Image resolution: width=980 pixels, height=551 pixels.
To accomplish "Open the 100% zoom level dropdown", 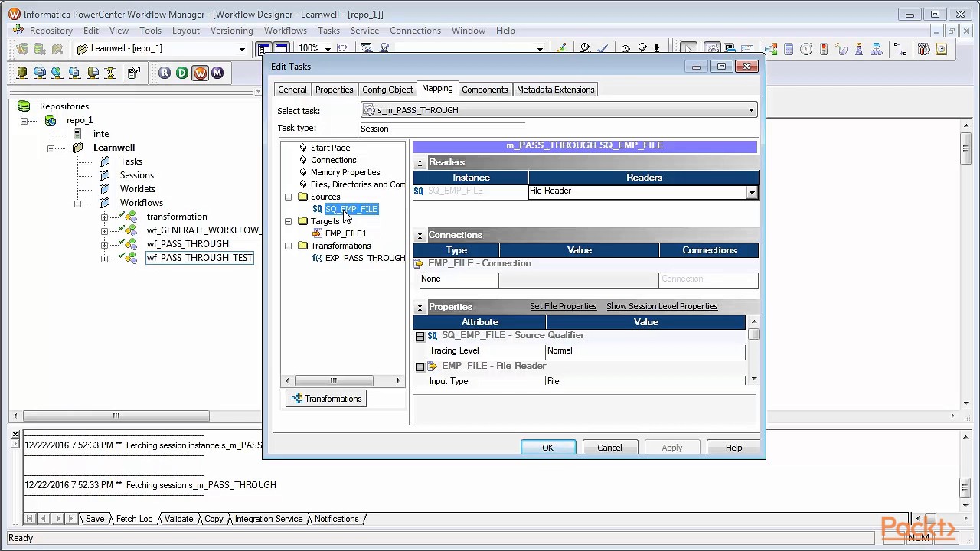I will click(328, 49).
